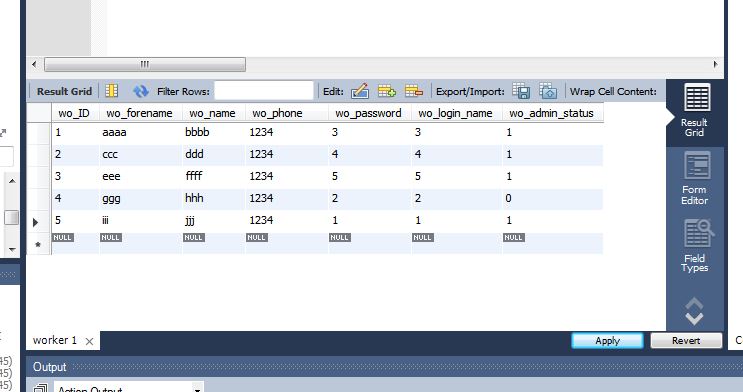
Task: Click the Output panel header
Action: coord(384,367)
